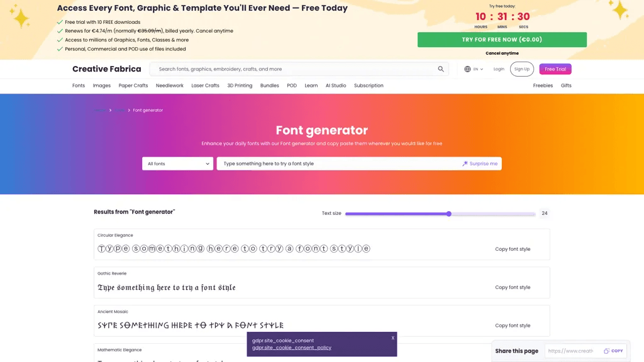Screen dimensions: 644x362
Task: Go to the Creative Fabrica homepage logo
Action: click(107, 69)
